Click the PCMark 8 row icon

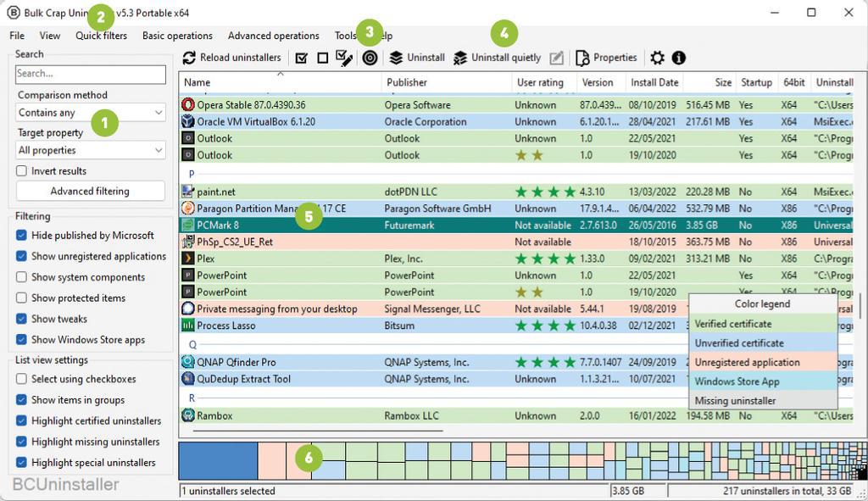tap(188, 225)
